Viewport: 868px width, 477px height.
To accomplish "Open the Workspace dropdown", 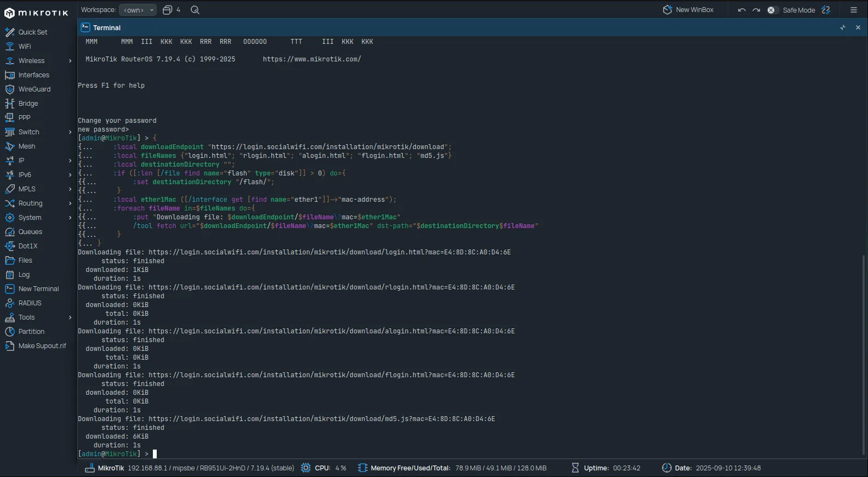I will coord(138,10).
